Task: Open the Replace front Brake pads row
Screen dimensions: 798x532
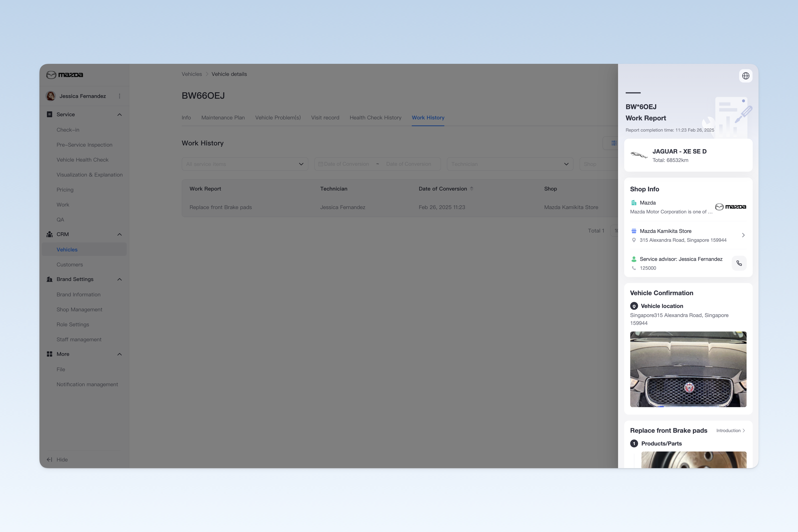Action: pyautogui.click(x=400, y=207)
